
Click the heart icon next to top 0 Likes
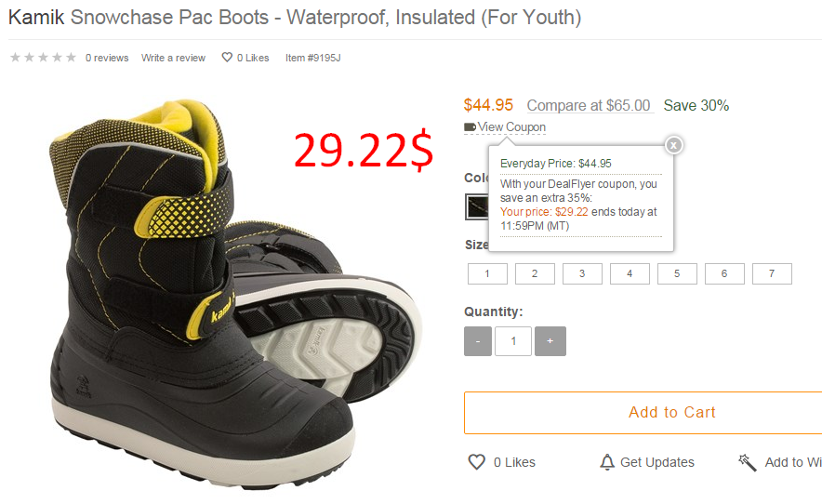click(x=227, y=57)
